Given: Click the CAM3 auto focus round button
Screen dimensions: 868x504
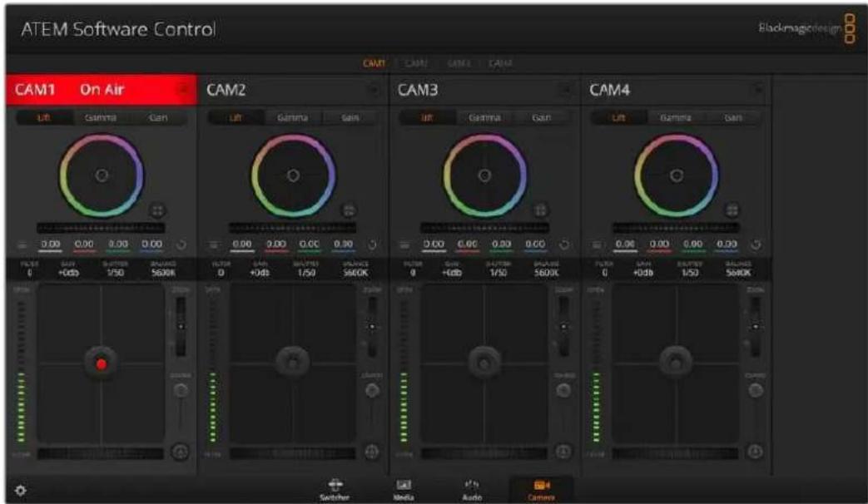Looking at the screenshot, I should [x=563, y=452].
